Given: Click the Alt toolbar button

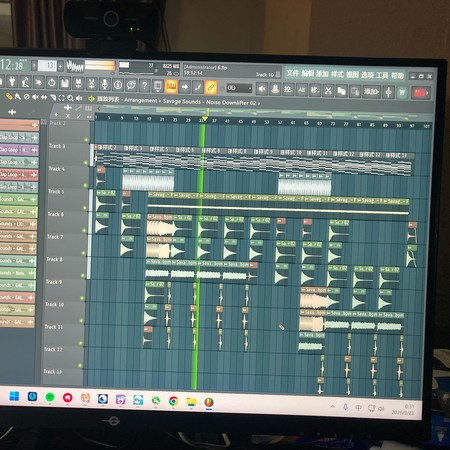Looking at the screenshot, I should click(x=301, y=90).
